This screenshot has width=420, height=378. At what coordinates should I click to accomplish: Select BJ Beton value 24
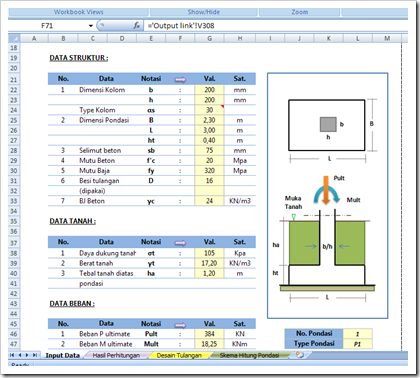[209, 201]
